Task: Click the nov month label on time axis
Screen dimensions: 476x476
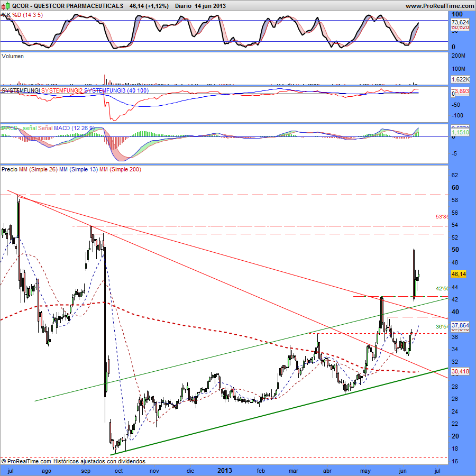Action: tap(154, 471)
